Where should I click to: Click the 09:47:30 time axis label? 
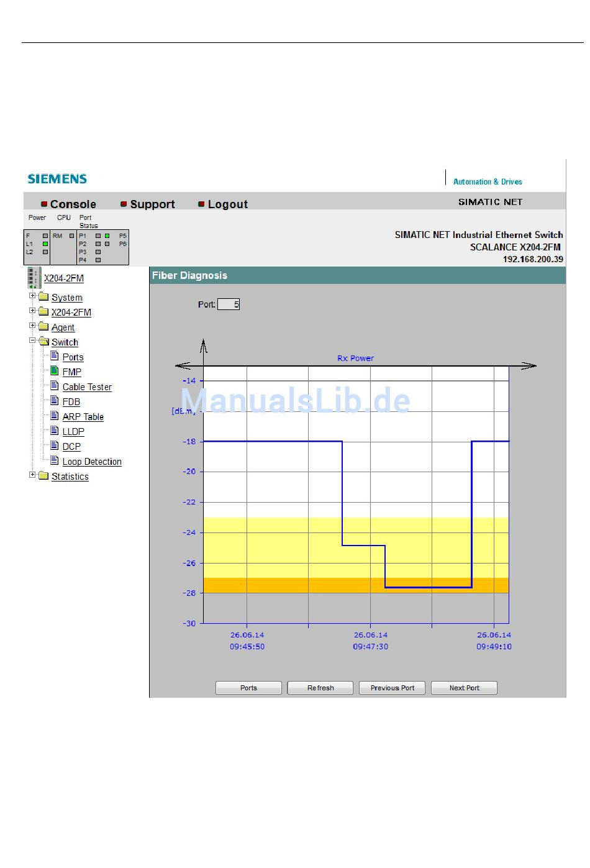(371, 647)
